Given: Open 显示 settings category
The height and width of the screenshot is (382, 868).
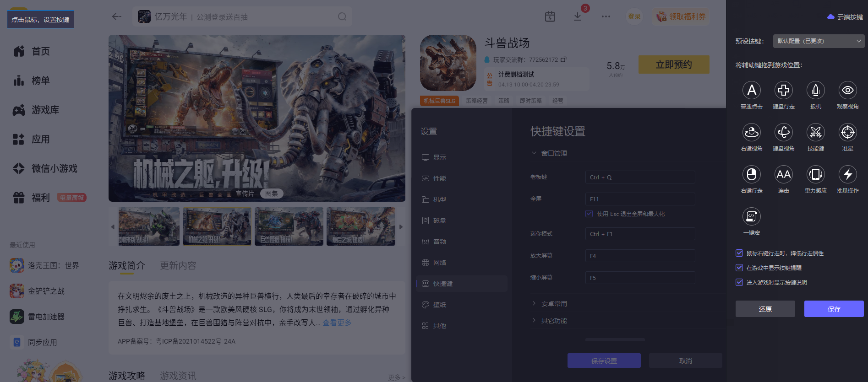Looking at the screenshot, I should [462, 157].
